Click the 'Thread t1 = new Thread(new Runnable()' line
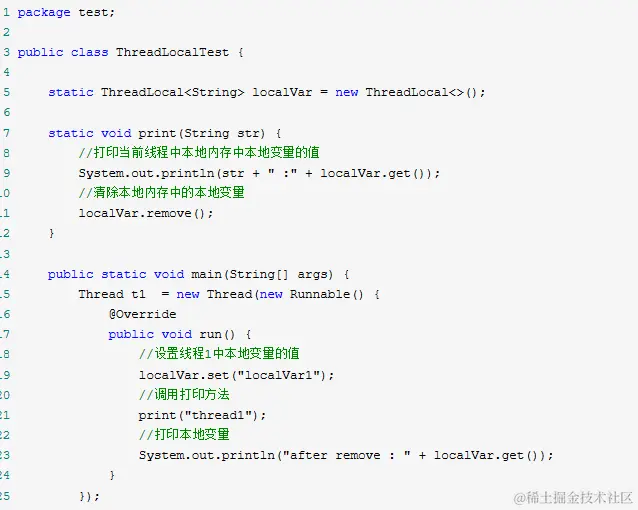The width and height of the screenshot is (638, 510). (229, 294)
